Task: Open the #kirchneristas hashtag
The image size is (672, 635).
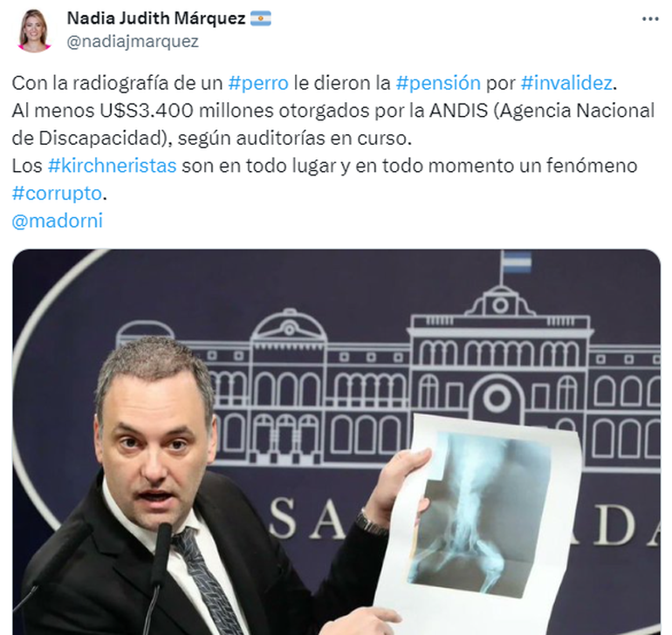Action: tap(112, 166)
